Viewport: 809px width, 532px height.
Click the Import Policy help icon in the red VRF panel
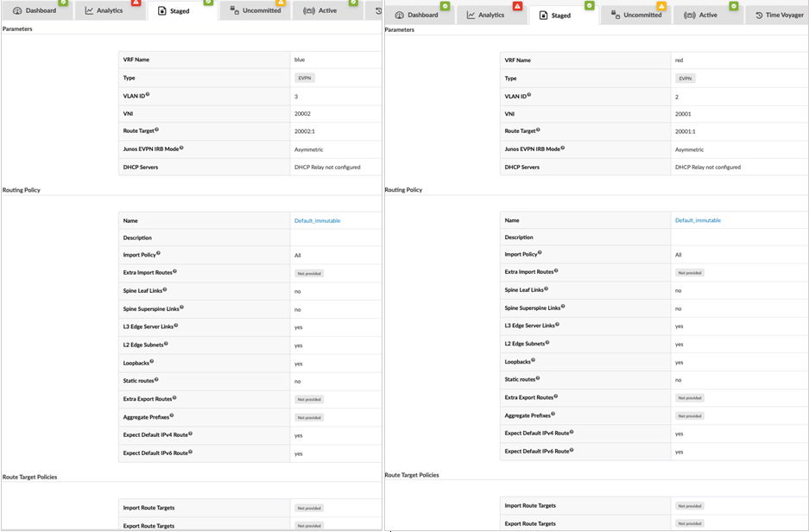(540, 252)
